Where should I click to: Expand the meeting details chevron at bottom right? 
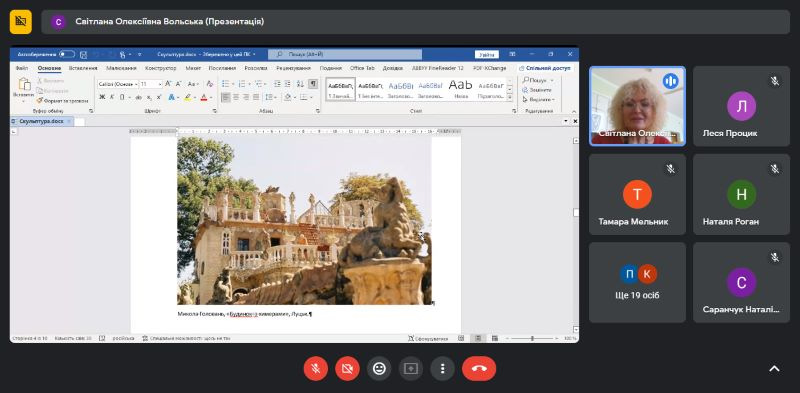pyautogui.click(x=774, y=369)
